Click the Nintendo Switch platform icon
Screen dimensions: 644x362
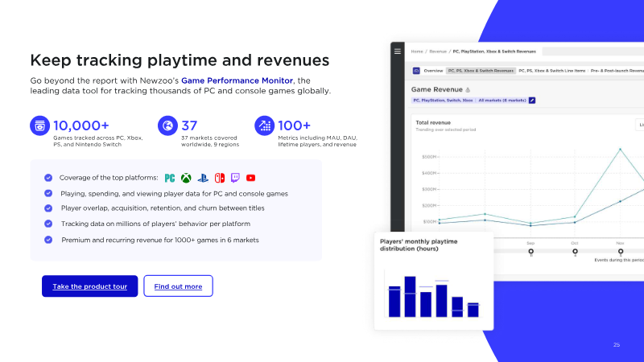click(x=219, y=178)
